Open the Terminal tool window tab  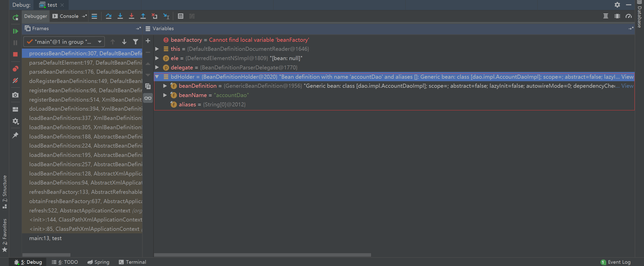pos(133,262)
